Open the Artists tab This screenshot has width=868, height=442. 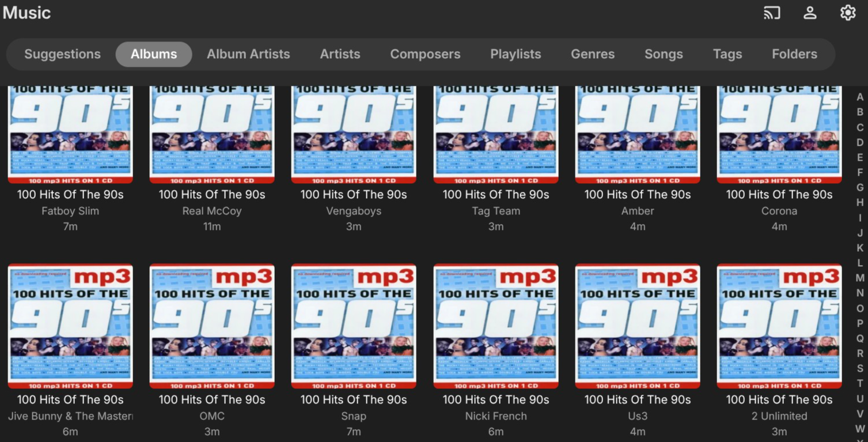point(340,54)
